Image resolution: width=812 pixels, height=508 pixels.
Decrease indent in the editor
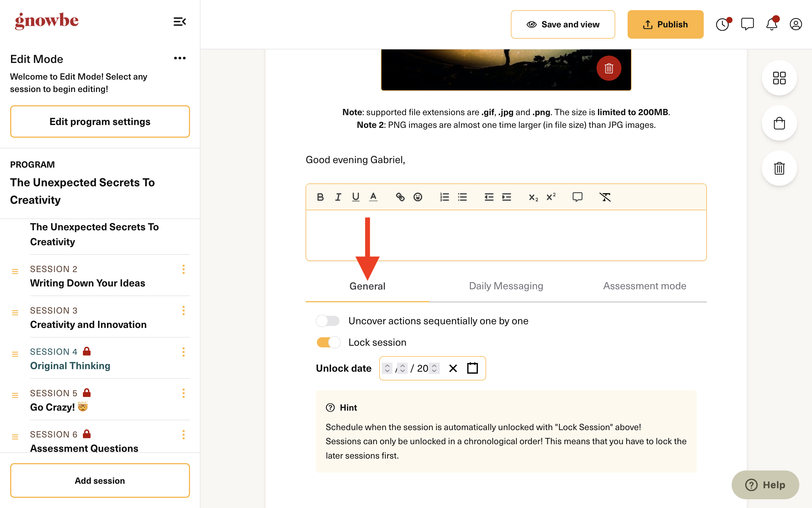click(x=489, y=197)
